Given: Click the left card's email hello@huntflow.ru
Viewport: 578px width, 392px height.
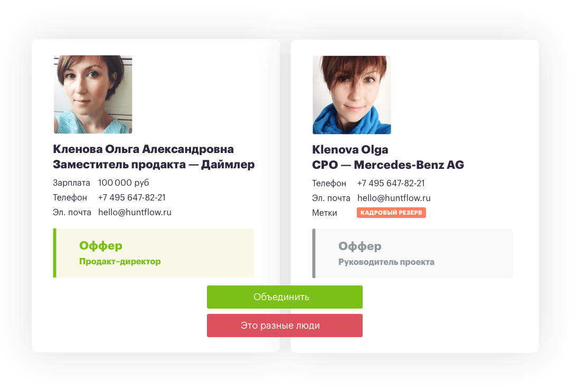Looking at the screenshot, I should click(x=135, y=212).
